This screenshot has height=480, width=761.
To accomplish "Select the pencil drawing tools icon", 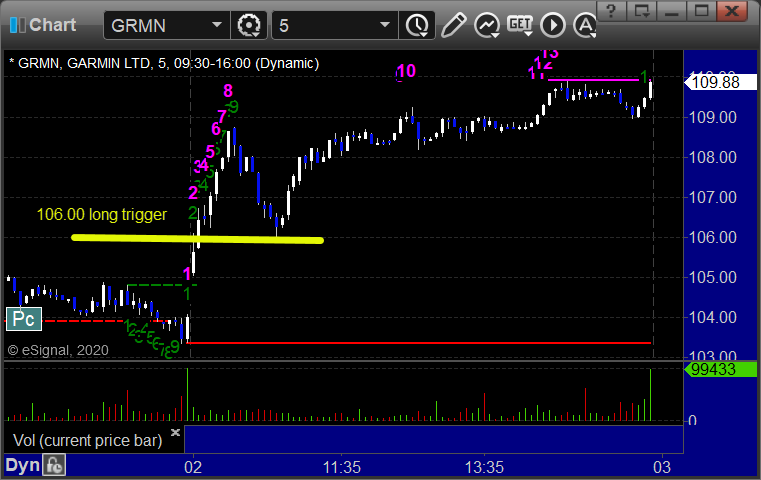I will 453,25.
